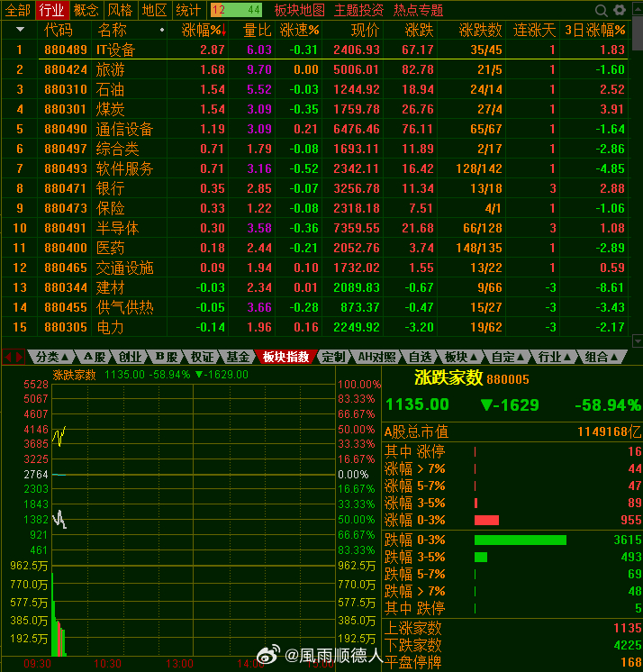The height and width of the screenshot is (672, 643).
Task: Select the 煤炭 sector row
Action: 315,109
